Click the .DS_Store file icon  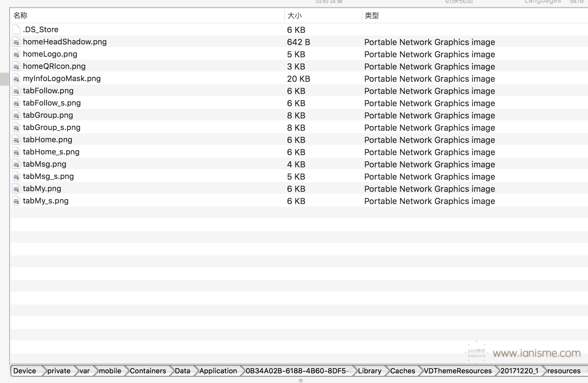coord(16,30)
